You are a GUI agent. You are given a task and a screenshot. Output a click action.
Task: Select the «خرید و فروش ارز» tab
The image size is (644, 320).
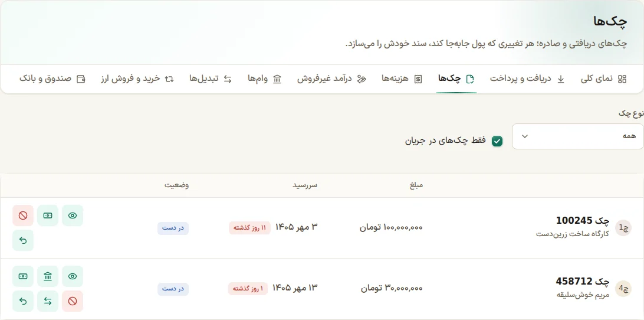(x=137, y=79)
